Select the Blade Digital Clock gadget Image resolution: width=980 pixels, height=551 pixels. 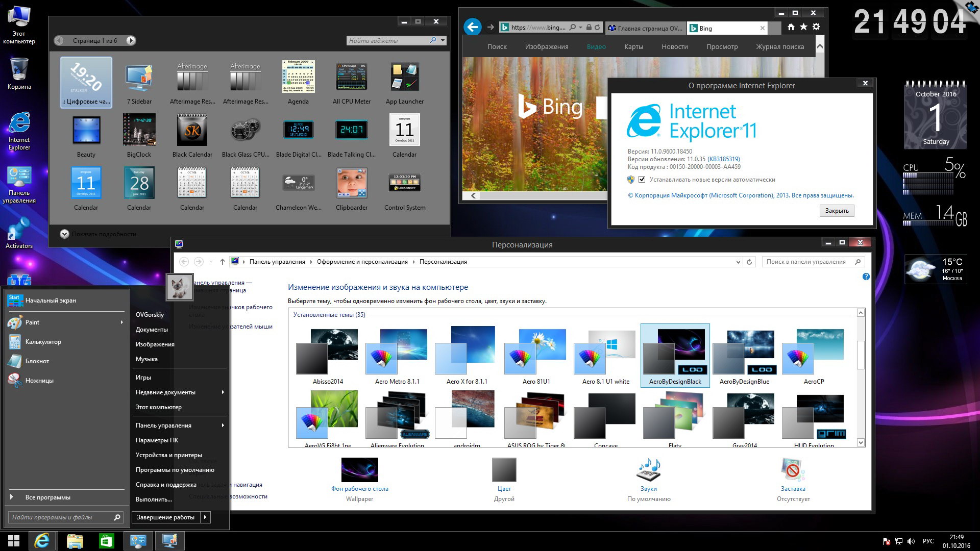pos(298,135)
